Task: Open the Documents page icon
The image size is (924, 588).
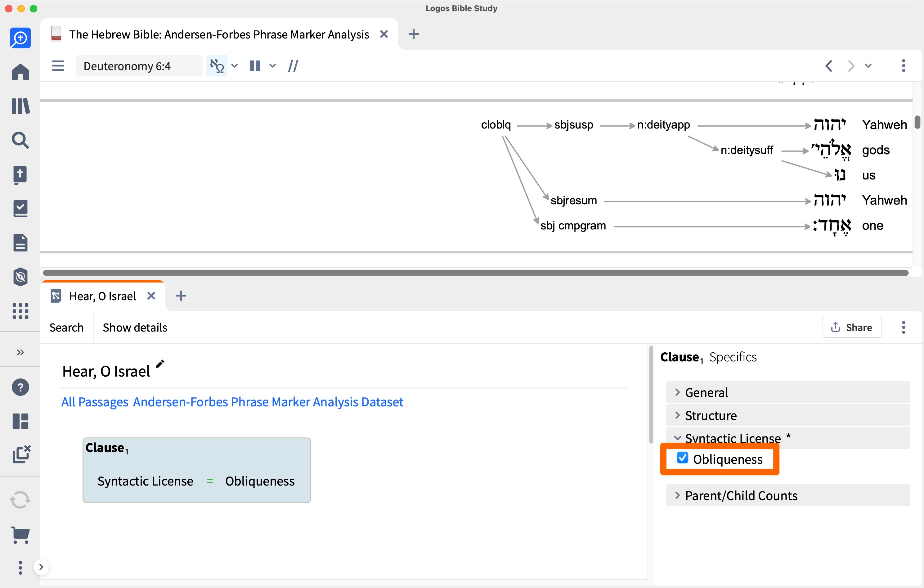Action: 20,243
